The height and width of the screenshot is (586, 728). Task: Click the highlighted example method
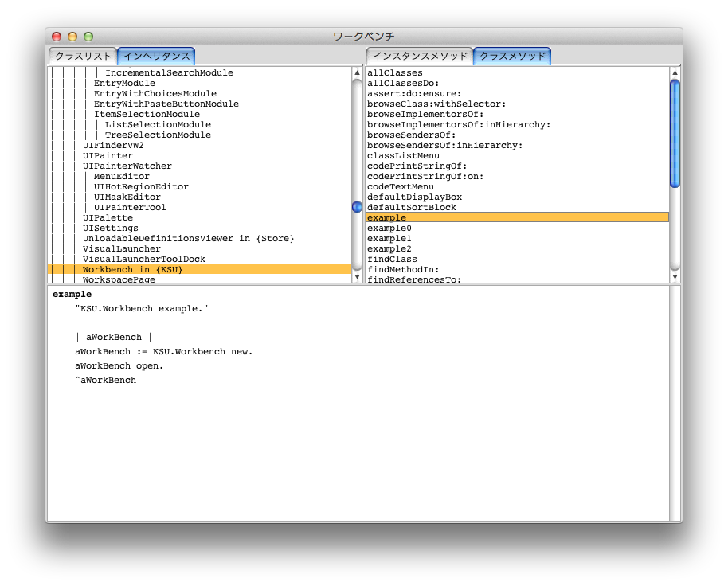(517, 217)
